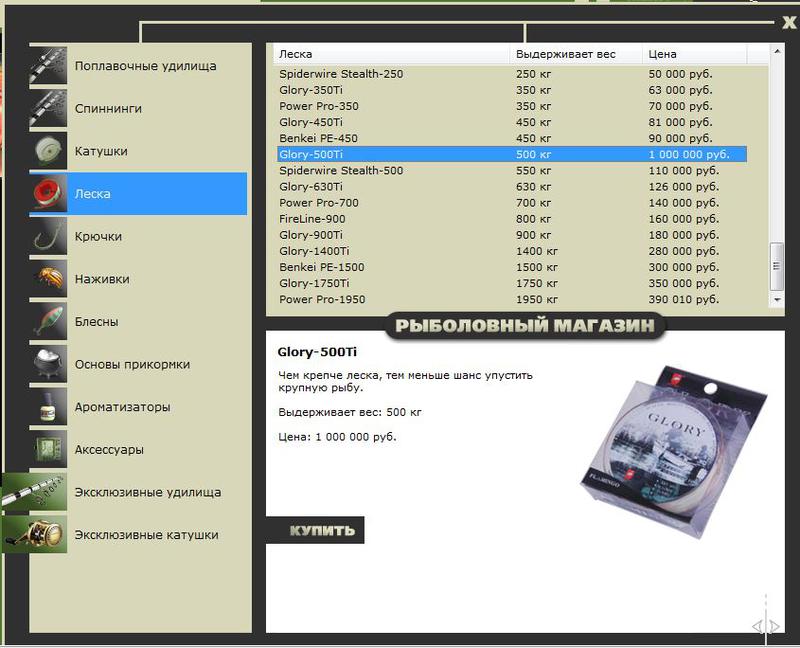Select the Леска category label
Image resolution: width=800 pixels, height=648 pixels.
[x=92, y=194]
